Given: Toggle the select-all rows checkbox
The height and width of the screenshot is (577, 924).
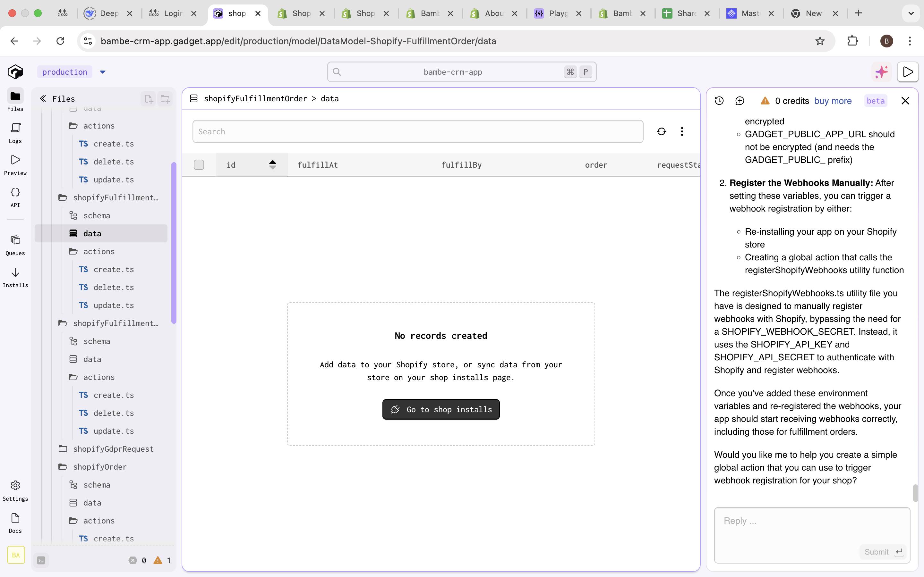Looking at the screenshot, I should [x=199, y=165].
